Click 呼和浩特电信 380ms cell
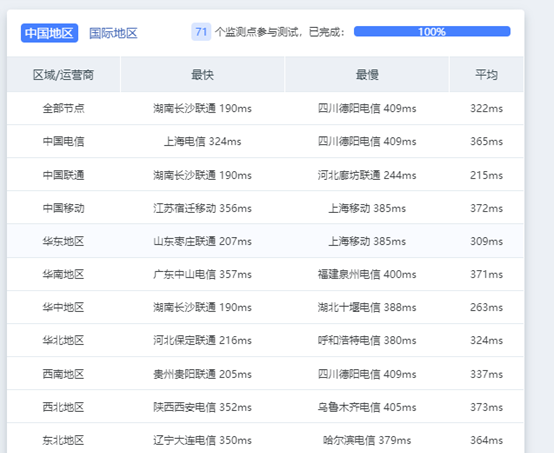This screenshot has height=453, width=554. coord(367,340)
